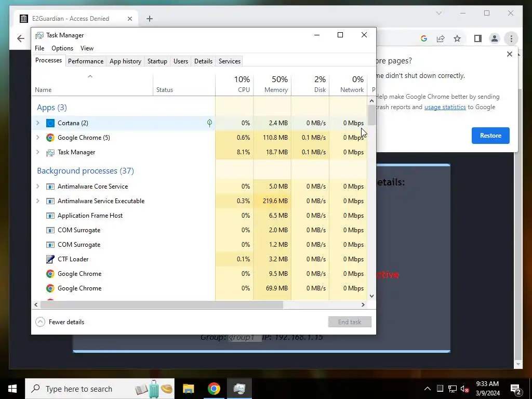
Task: Show hidden tray icons chevron
Action: click(428, 389)
